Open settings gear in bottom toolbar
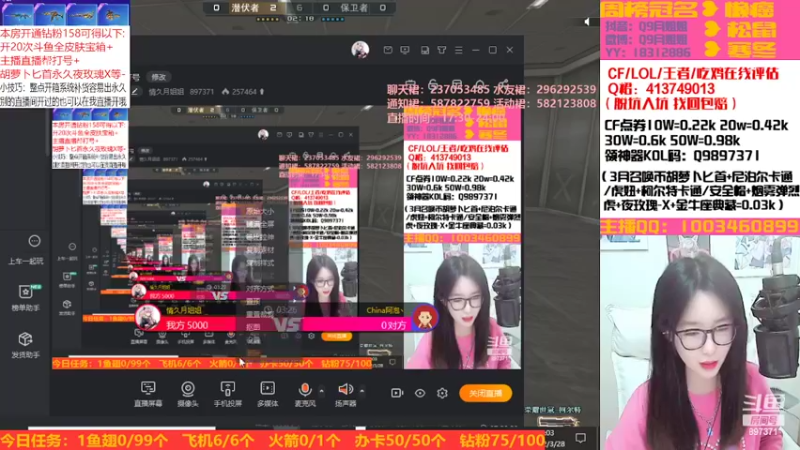Screen dimensions: 800x450 pyautogui.click(x=442, y=393)
